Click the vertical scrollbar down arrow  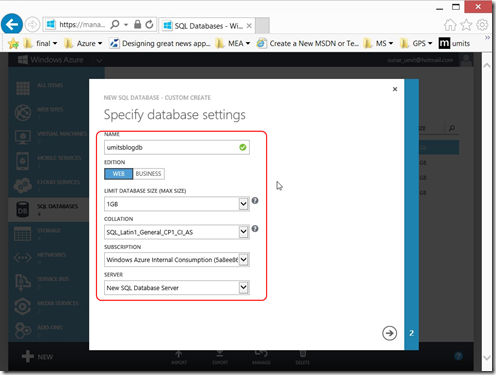click(487, 358)
